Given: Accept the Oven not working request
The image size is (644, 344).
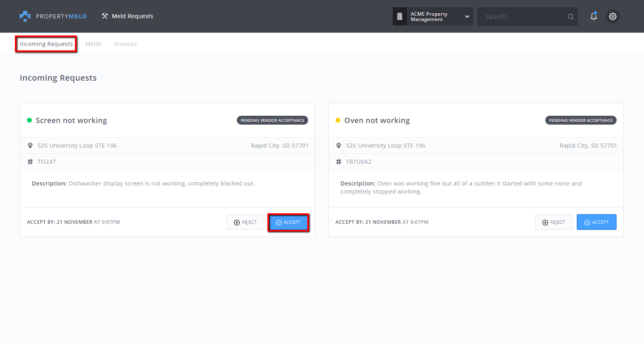Looking at the screenshot, I should click(x=596, y=222).
